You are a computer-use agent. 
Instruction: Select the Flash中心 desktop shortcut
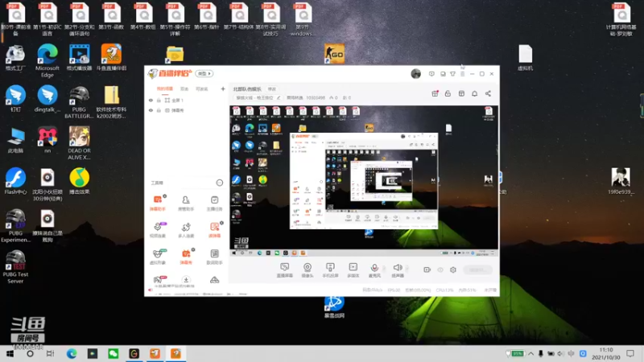click(15, 181)
